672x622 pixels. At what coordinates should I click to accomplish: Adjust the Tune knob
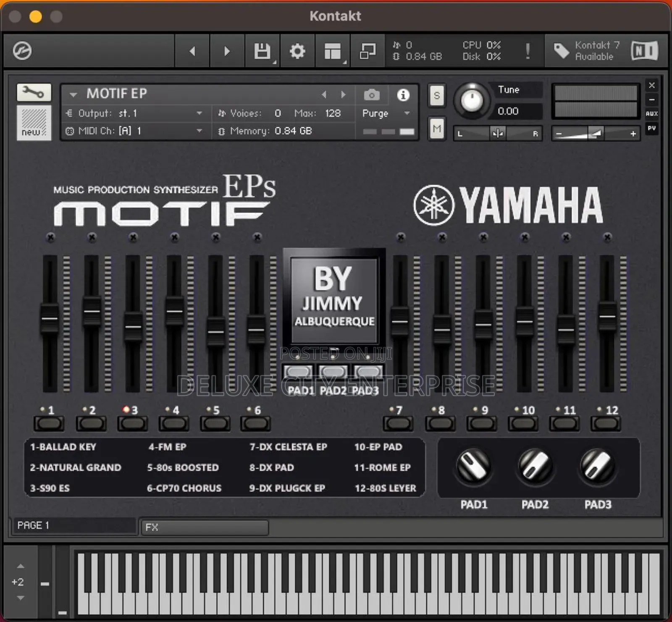coord(472,100)
